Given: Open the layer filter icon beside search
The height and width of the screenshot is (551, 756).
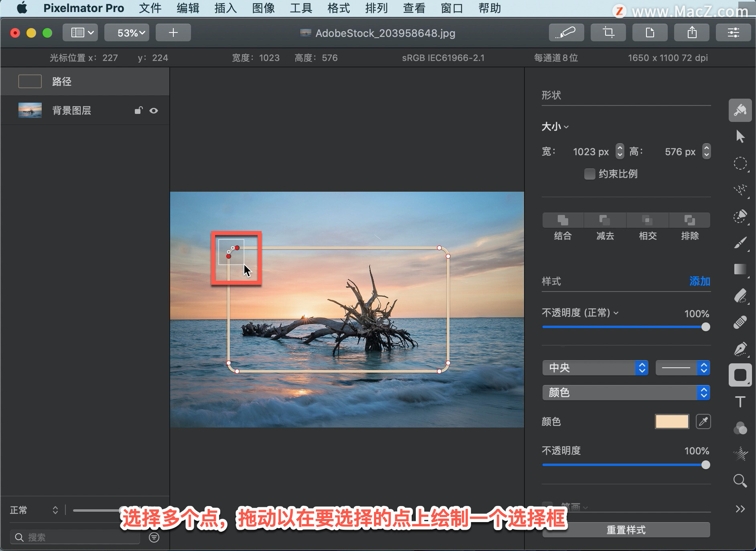Looking at the screenshot, I should point(154,537).
